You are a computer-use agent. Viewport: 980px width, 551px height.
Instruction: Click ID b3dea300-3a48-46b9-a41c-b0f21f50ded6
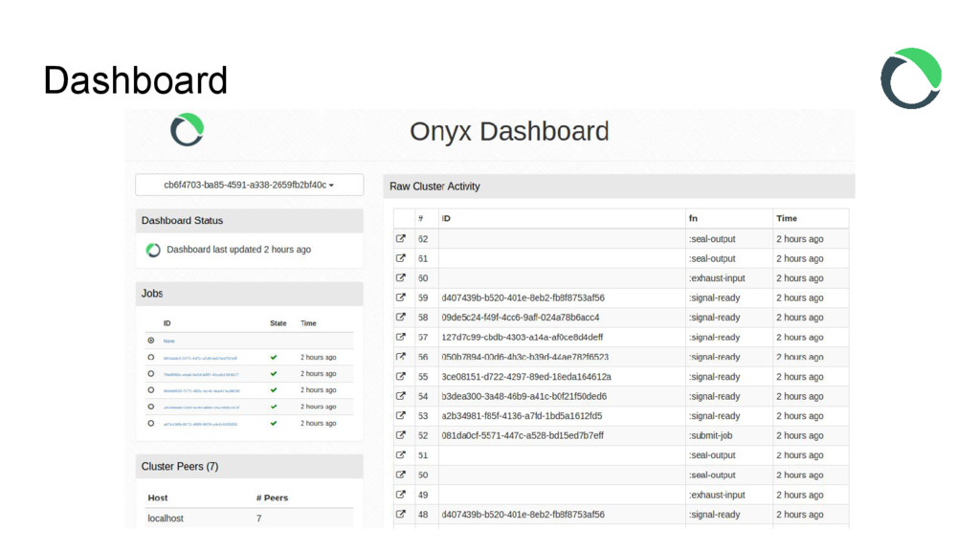pos(524,396)
